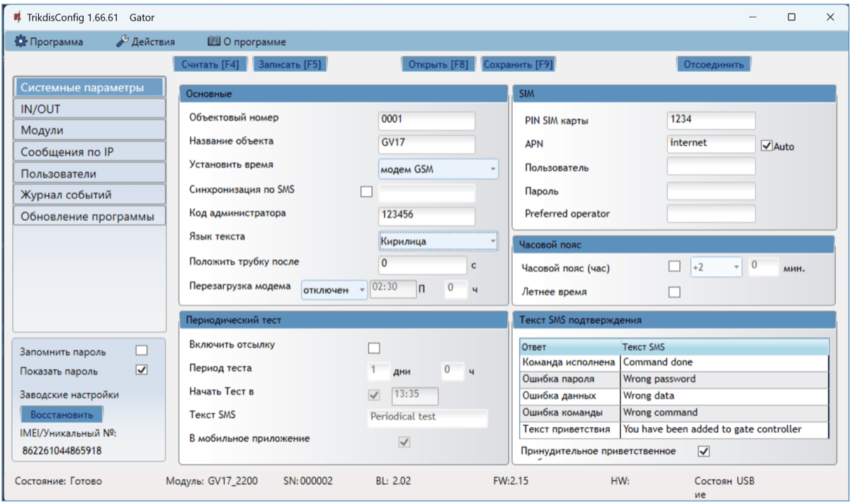Click the gear icon next to Программа
Image resolution: width=850 pixels, height=504 pixels.
(x=21, y=42)
